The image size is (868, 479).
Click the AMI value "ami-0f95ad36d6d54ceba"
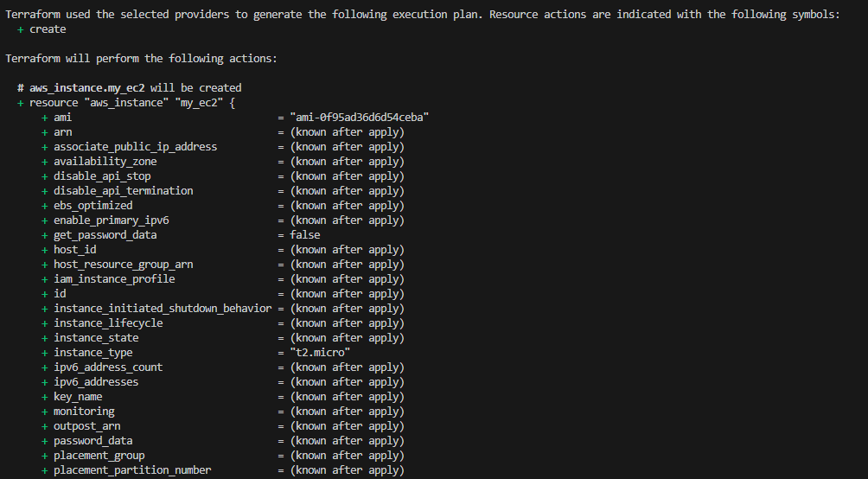tap(360, 118)
